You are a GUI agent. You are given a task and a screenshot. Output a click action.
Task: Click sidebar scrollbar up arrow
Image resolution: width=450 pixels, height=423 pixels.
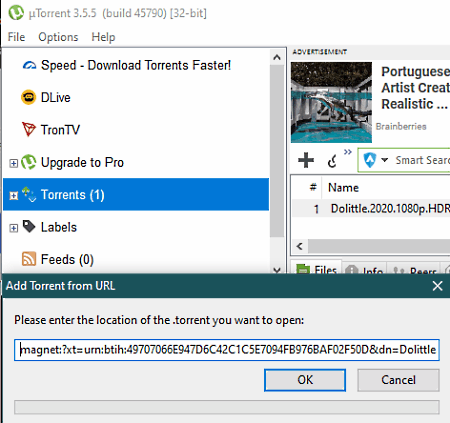[277, 57]
